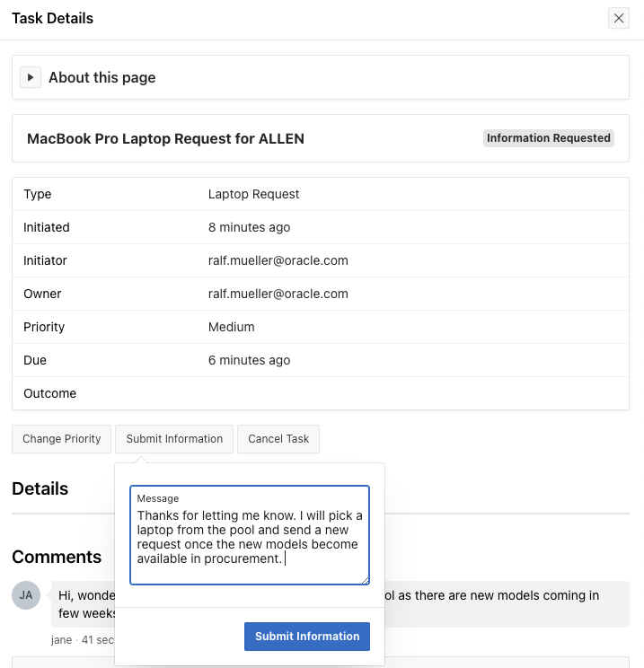Select the owner email ralf.mueller@oracle.com
644x668 pixels.
click(278, 294)
